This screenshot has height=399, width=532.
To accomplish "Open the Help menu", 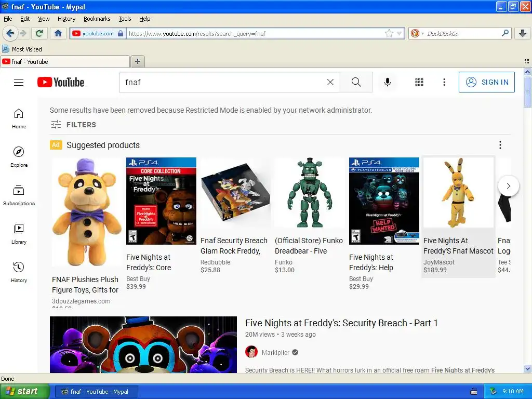I will [x=144, y=19].
